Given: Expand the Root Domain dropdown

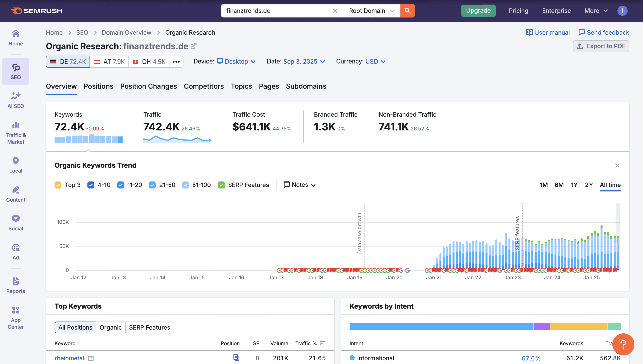Looking at the screenshot, I should (371, 11).
